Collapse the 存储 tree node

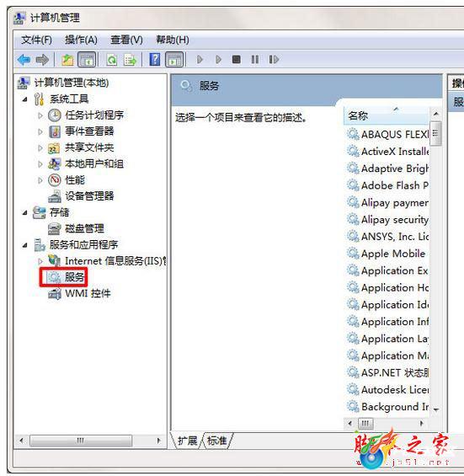(x=25, y=213)
